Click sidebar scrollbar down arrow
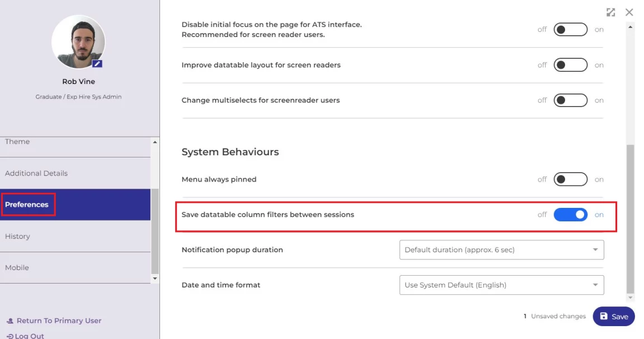 pyautogui.click(x=155, y=278)
